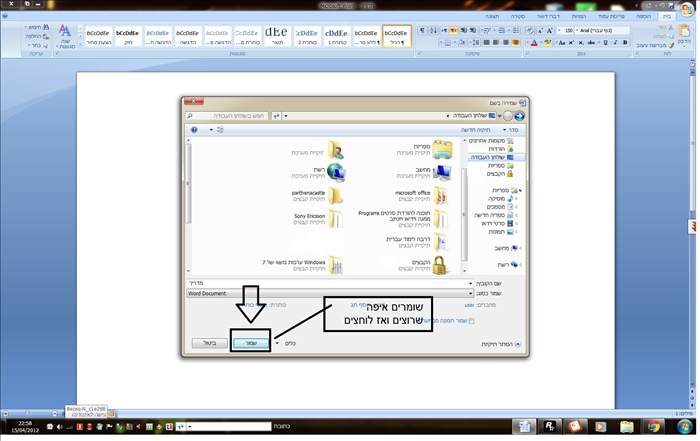The height and width of the screenshot is (441, 700).
Task: Click the Clear Formatting icon in Font group
Action: pyautogui.click(x=530, y=30)
